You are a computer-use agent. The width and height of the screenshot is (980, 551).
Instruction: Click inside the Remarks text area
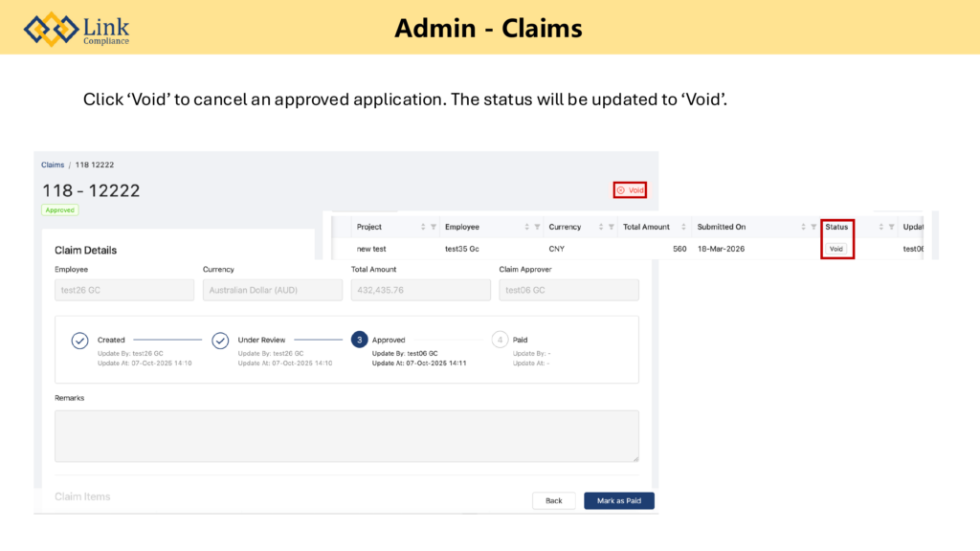click(346, 436)
